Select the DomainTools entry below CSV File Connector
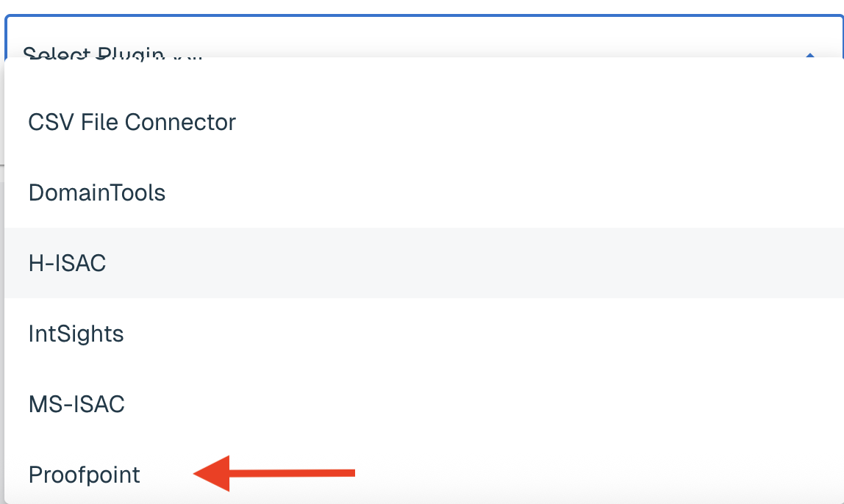 [x=424, y=192]
